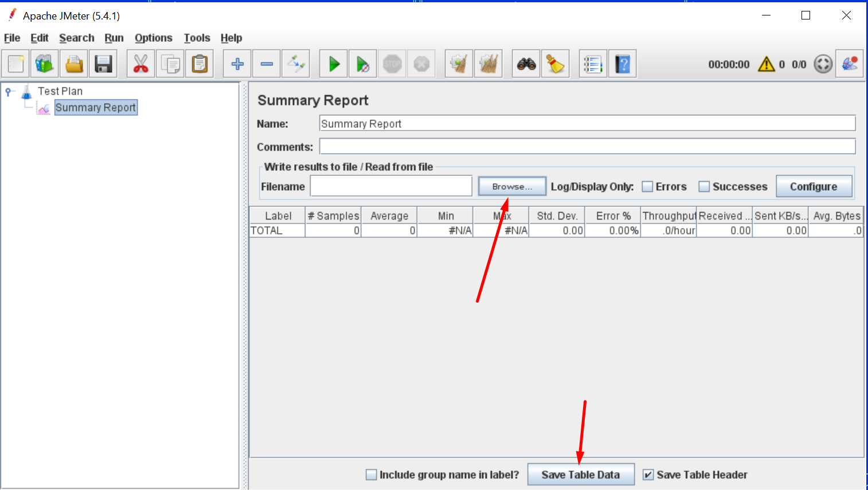Reset search with the brush icon
The image size is (868, 490).
(x=556, y=64)
